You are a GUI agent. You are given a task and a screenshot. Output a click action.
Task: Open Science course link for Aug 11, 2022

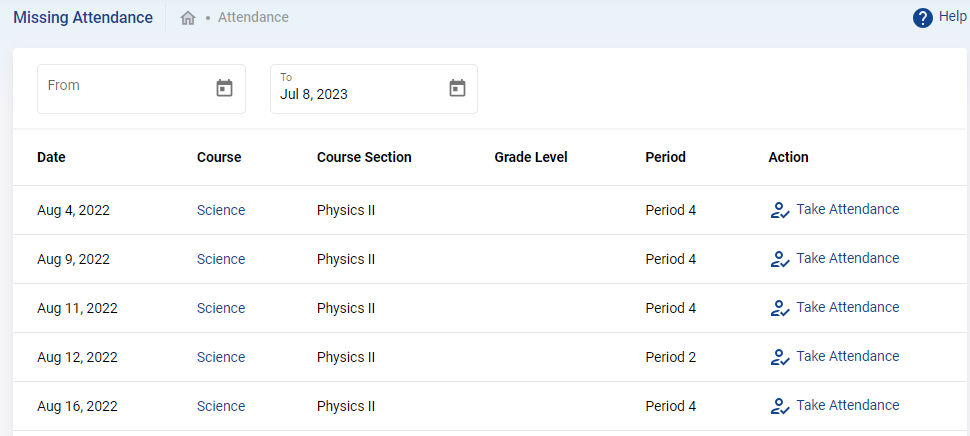coord(221,308)
